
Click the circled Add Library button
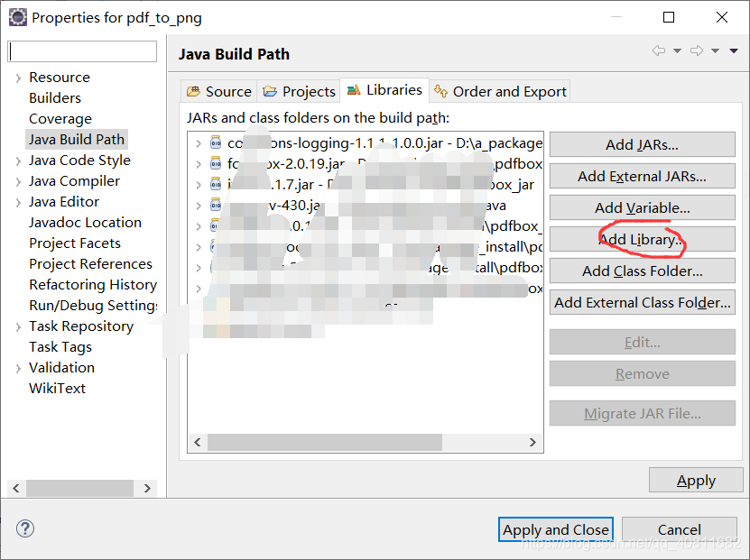(642, 239)
